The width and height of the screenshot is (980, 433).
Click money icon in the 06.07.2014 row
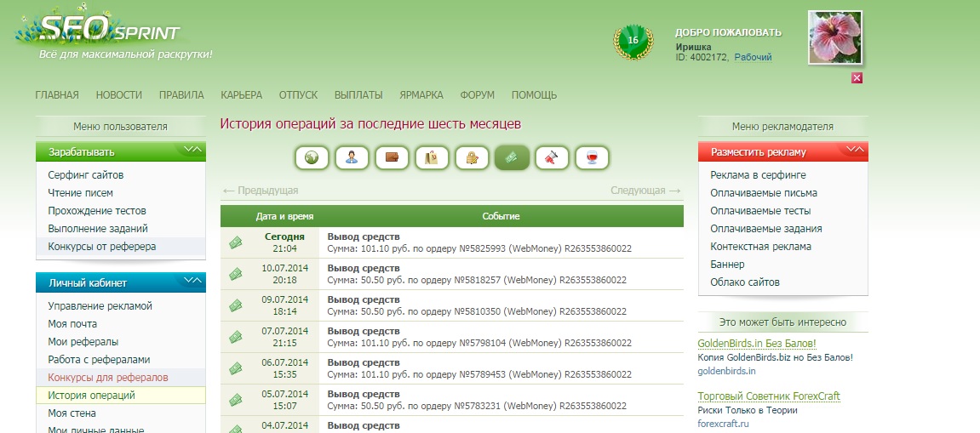pos(236,368)
